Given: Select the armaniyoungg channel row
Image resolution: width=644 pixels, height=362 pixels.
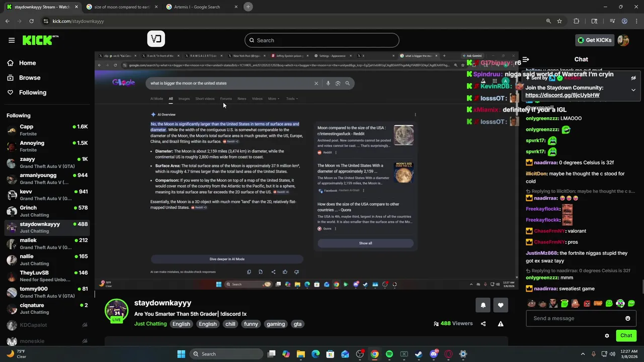Looking at the screenshot, I should click(47, 178).
